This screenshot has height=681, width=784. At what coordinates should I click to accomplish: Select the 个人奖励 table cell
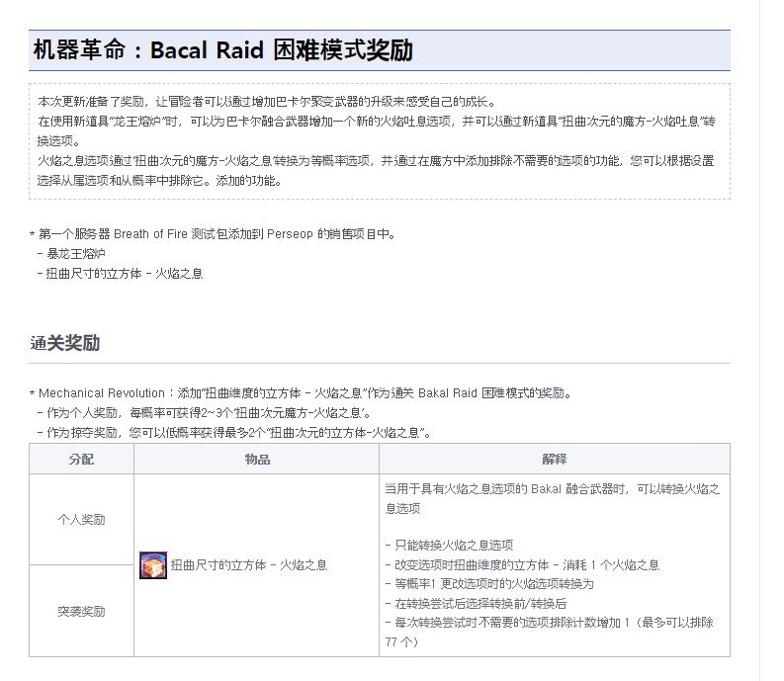click(x=81, y=520)
